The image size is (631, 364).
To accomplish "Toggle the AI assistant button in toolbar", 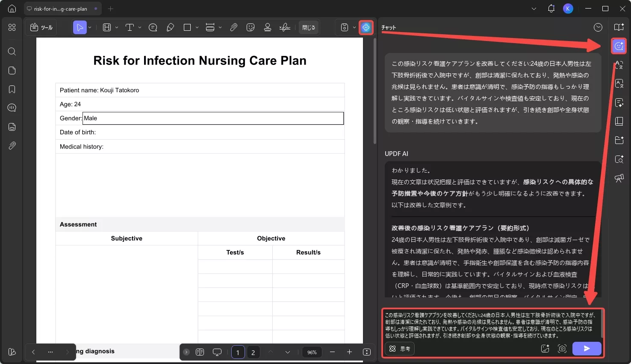I will pyautogui.click(x=366, y=27).
